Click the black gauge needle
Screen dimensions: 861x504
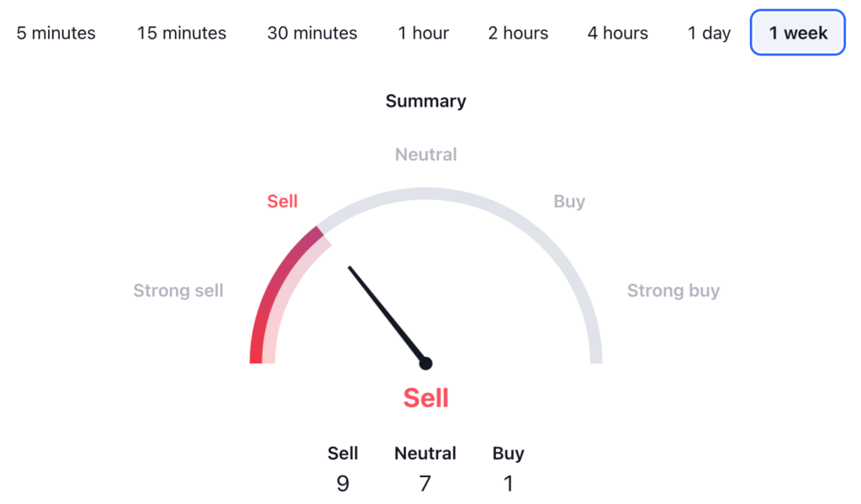387,315
